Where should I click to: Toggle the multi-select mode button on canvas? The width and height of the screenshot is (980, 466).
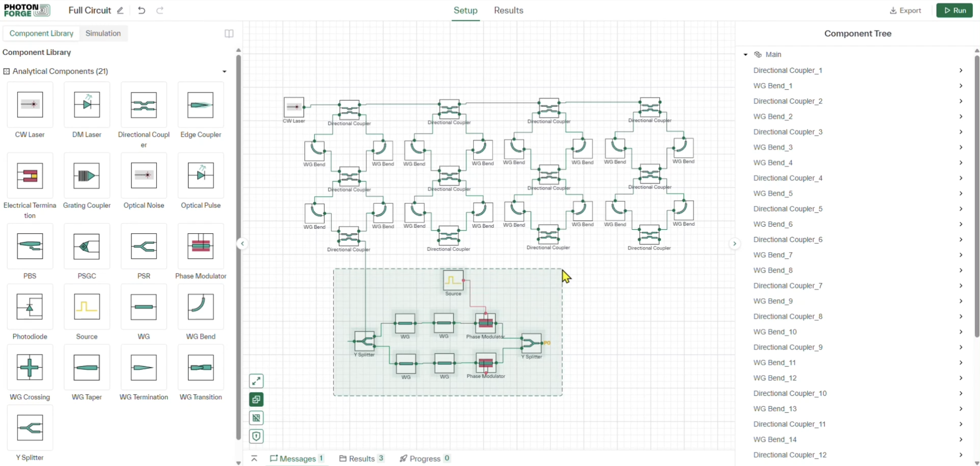256,400
